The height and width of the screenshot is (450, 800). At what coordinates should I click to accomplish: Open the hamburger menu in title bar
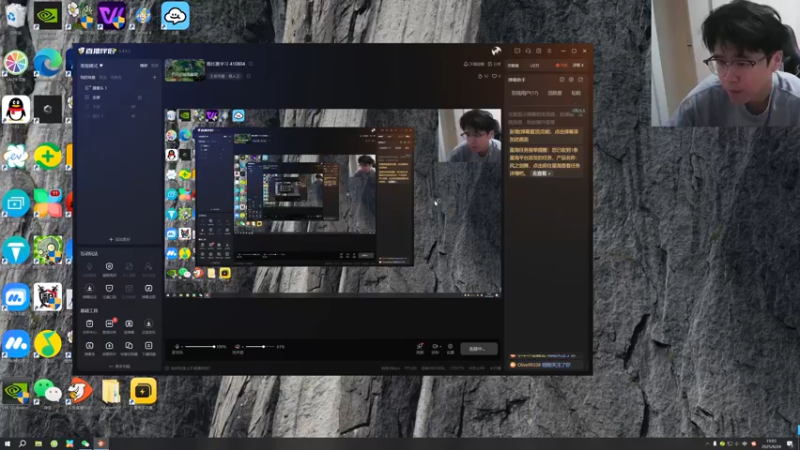pyautogui.click(x=549, y=51)
